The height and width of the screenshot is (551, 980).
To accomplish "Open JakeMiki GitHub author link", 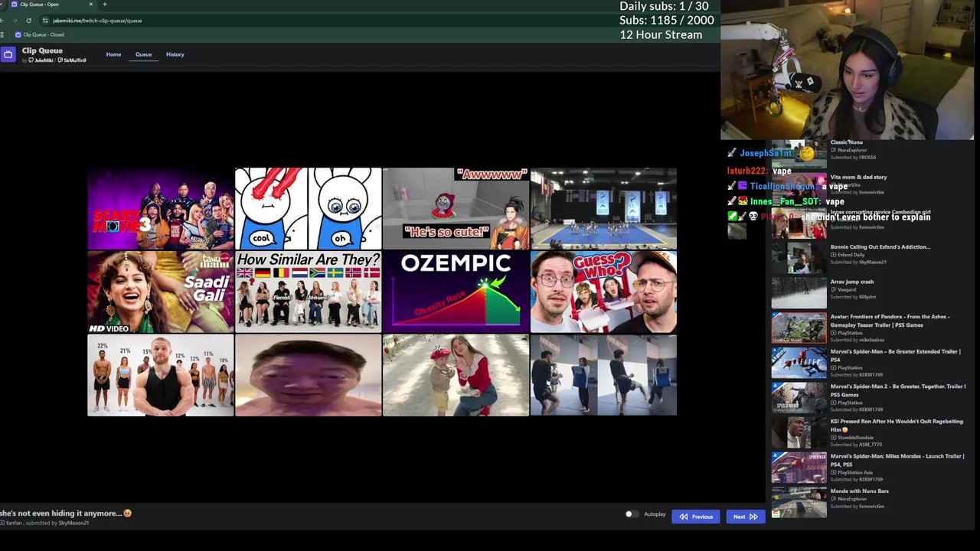I will 40,60.
